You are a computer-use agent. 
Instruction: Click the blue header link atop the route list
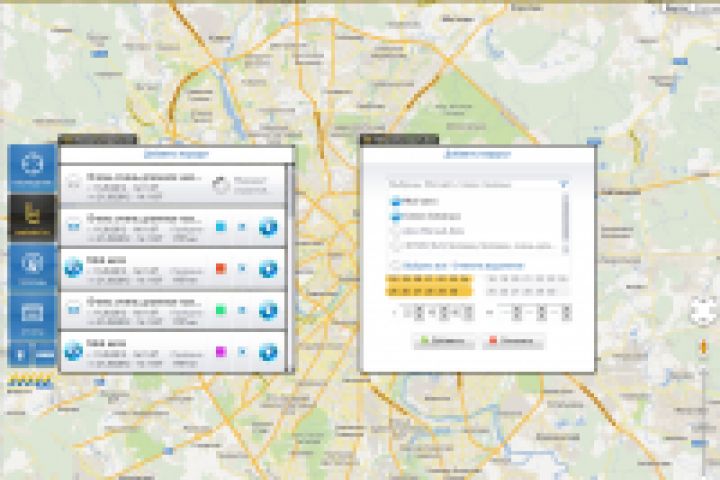(x=176, y=154)
